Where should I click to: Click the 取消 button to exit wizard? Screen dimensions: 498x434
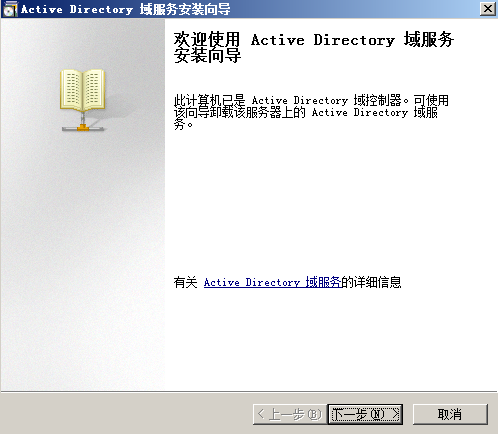tap(450, 414)
